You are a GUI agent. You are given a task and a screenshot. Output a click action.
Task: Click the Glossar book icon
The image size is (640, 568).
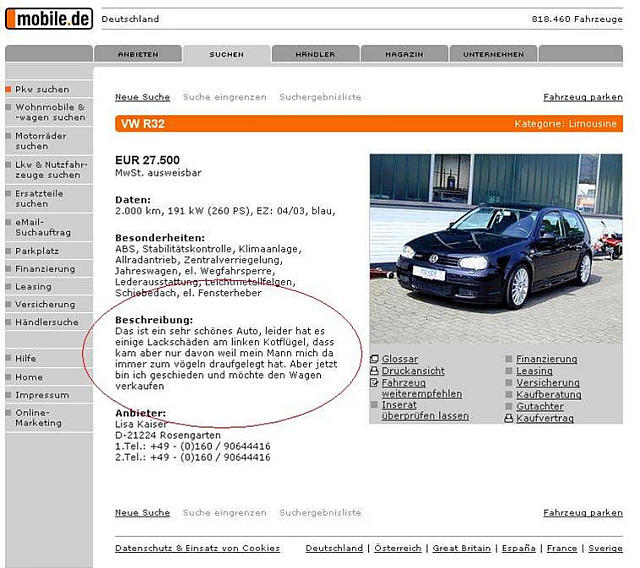374,360
